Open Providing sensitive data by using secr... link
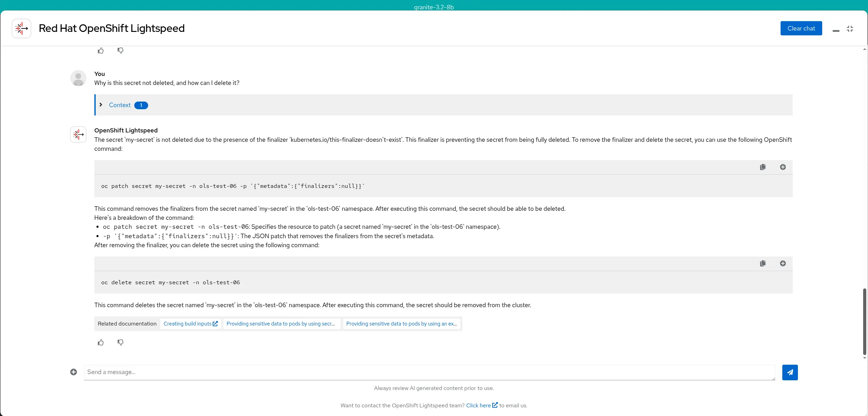This screenshot has height=416, width=868. click(281, 324)
